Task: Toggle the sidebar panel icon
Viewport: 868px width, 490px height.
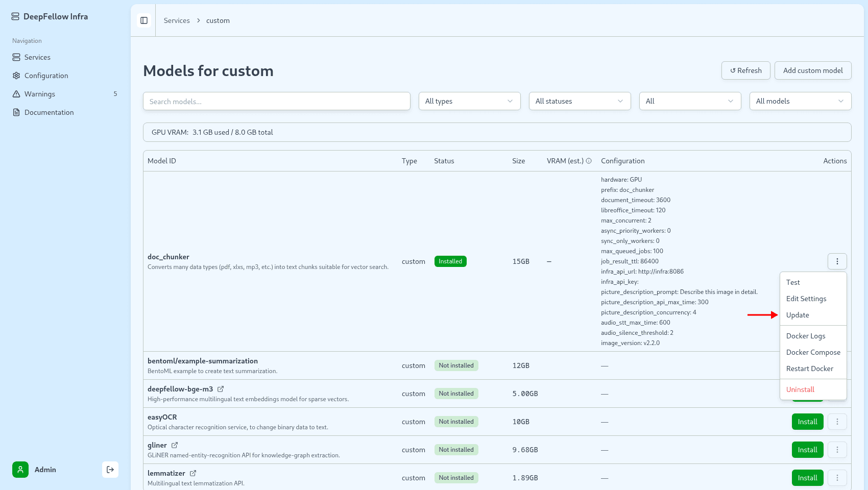Action: [144, 20]
